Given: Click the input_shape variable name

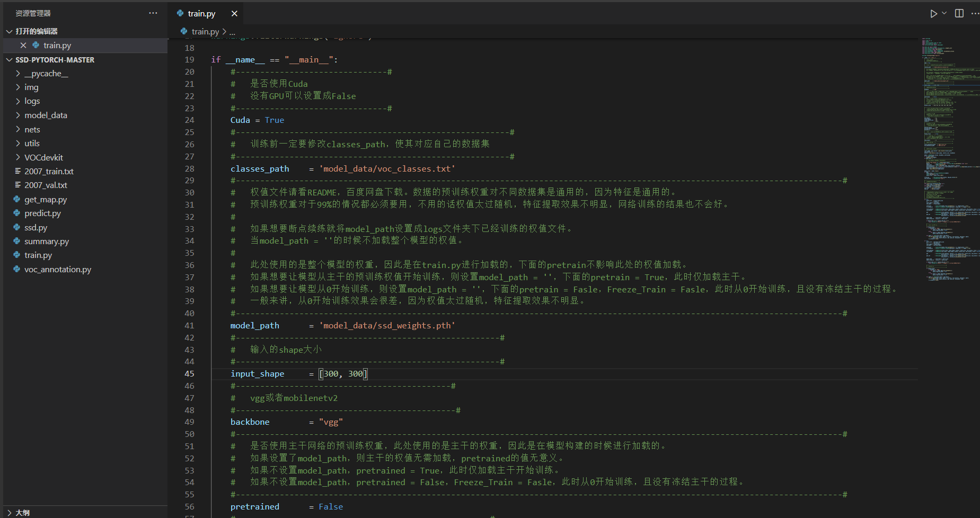Looking at the screenshot, I should 257,374.
